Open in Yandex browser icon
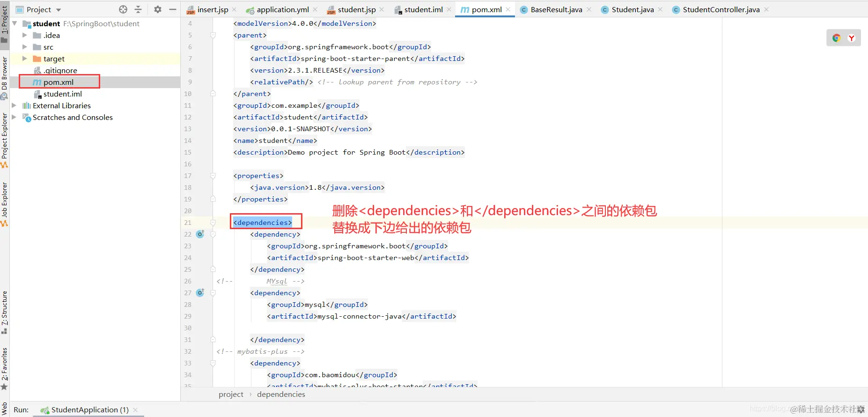 click(x=852, y=38)
